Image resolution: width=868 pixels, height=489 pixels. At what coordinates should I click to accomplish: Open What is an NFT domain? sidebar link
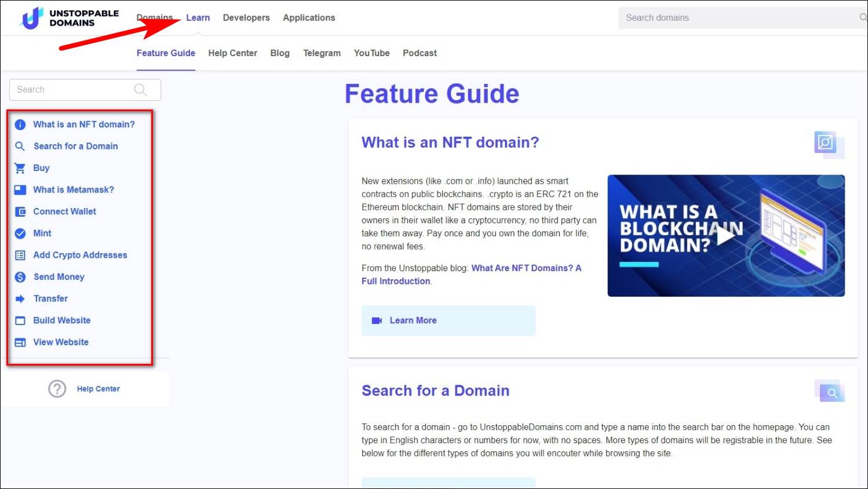tap(84, 125)
